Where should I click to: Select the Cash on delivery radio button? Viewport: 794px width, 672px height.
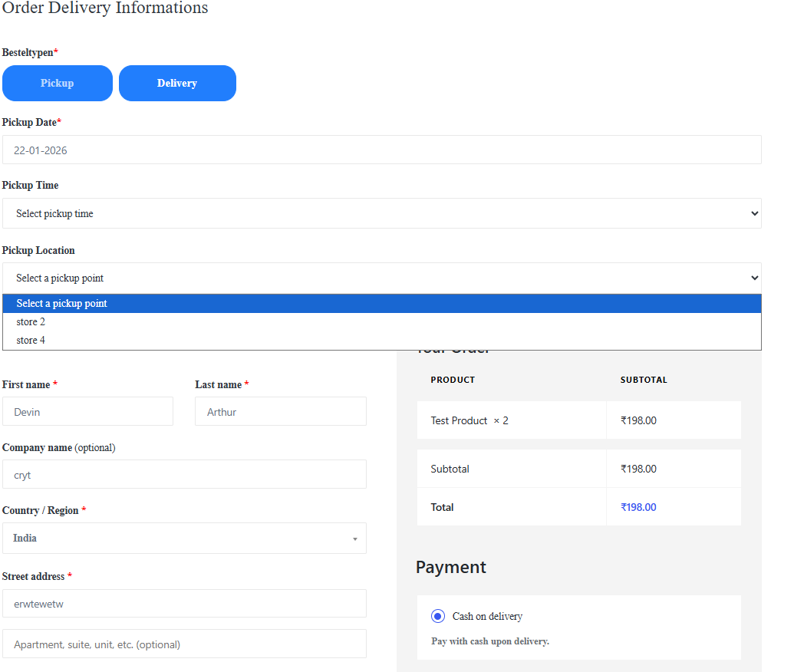point(438,616)
